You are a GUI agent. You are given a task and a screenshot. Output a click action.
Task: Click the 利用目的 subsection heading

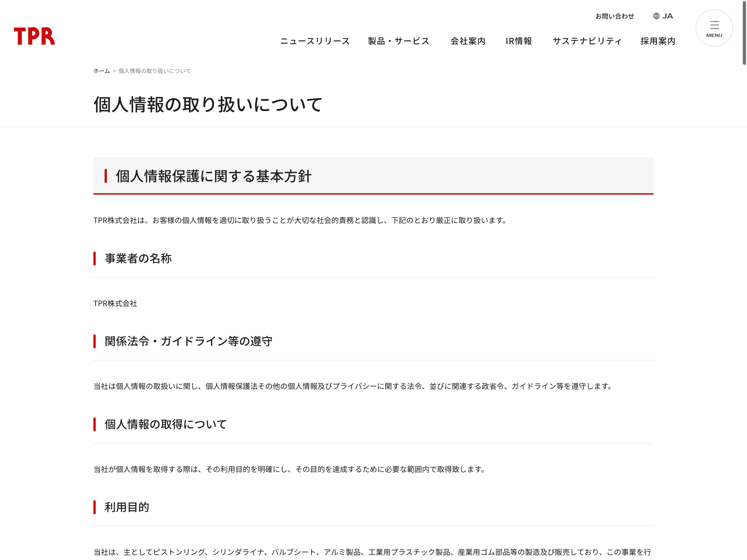click(x=127, y=507)
